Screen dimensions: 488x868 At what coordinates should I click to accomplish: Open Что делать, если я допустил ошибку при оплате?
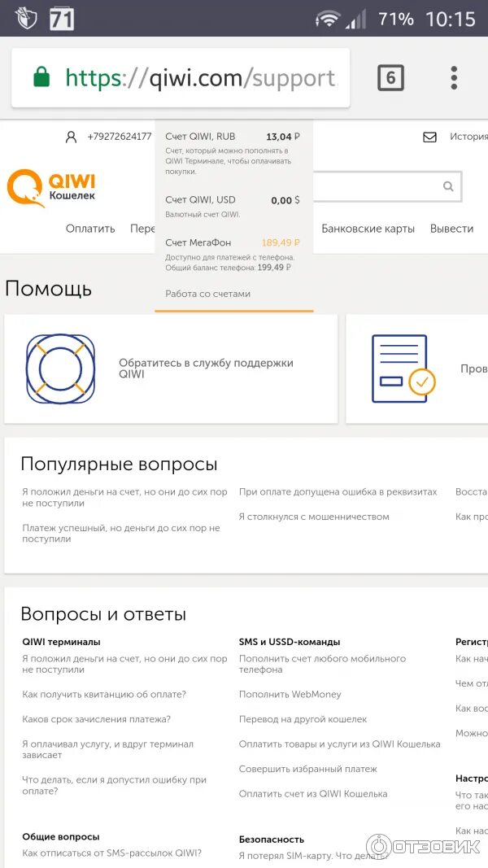[114, 785]
